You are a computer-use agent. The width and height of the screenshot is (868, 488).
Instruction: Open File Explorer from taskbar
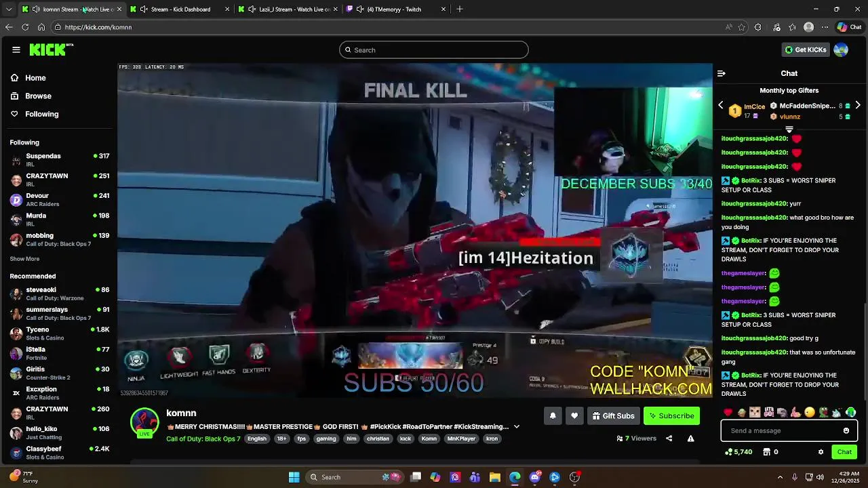(x=495, y=477)
